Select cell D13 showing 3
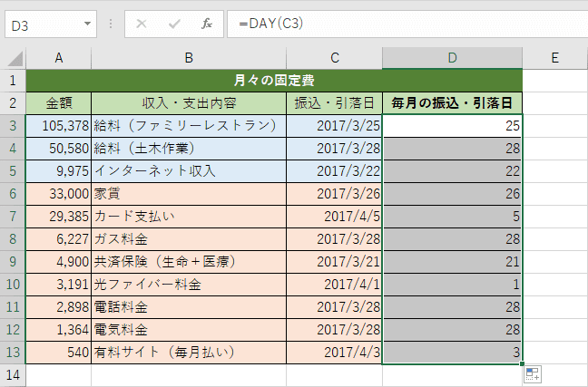 tap(452, 353)
